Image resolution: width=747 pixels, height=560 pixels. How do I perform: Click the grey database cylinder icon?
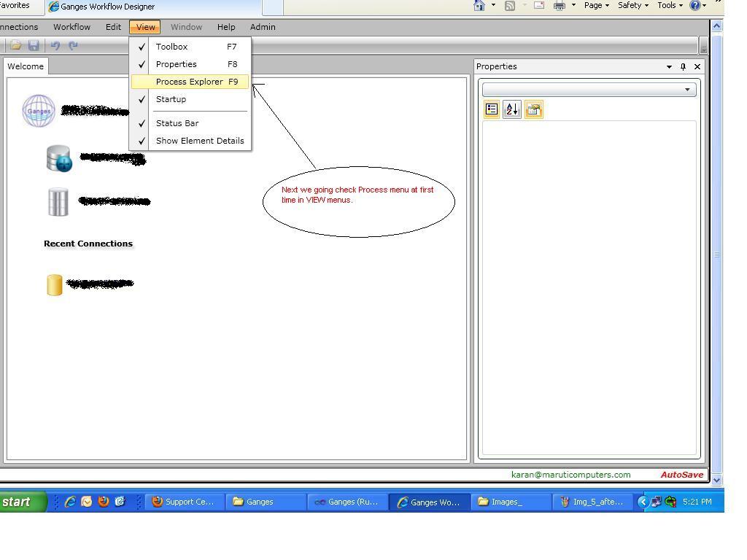58,202
